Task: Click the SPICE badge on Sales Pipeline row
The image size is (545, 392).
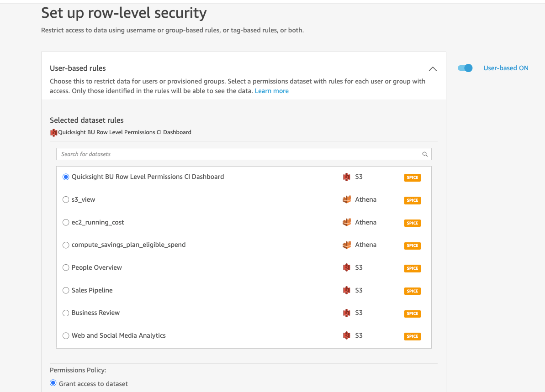Action: pos(412,291)
